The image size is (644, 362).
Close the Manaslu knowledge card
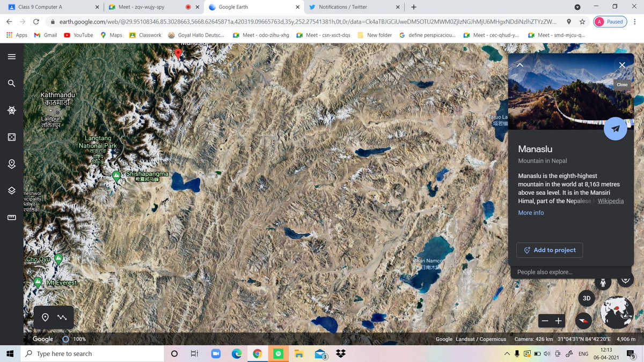click(x=622, y=65)
